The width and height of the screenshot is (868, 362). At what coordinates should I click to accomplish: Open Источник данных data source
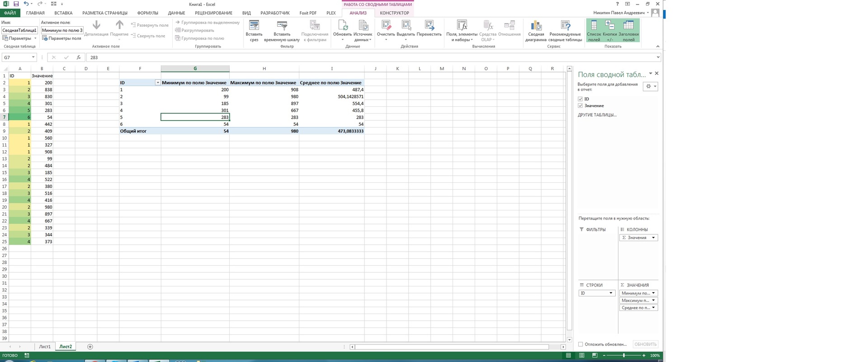tap(363, 31)
